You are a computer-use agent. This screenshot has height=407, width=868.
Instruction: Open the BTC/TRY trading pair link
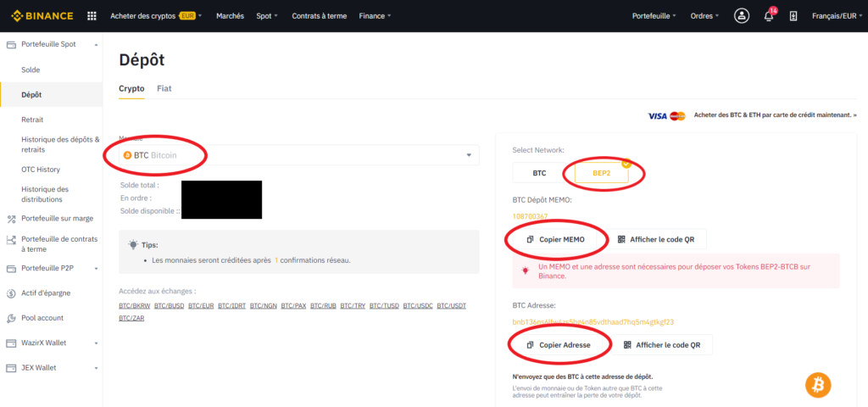point(353,305)
